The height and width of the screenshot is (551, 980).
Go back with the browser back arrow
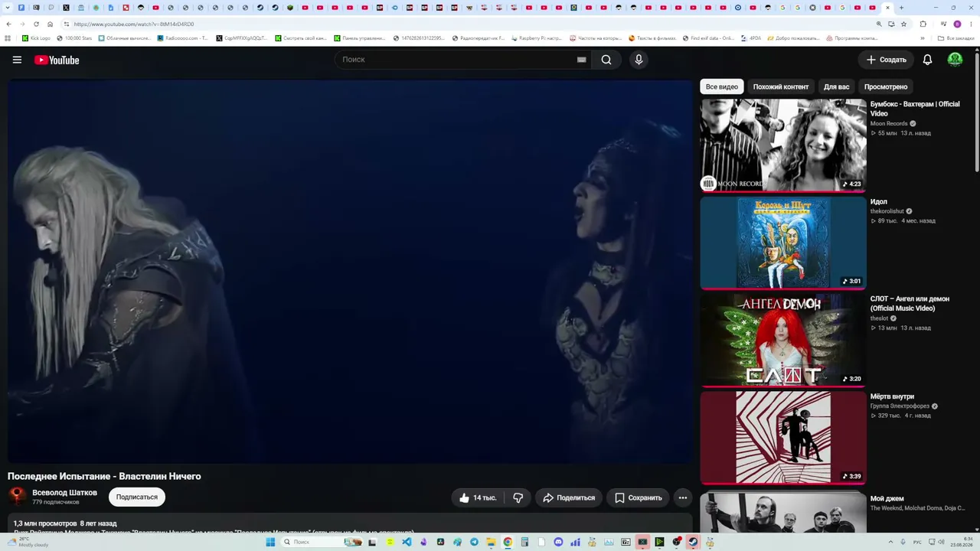click(x=8, y=24)
